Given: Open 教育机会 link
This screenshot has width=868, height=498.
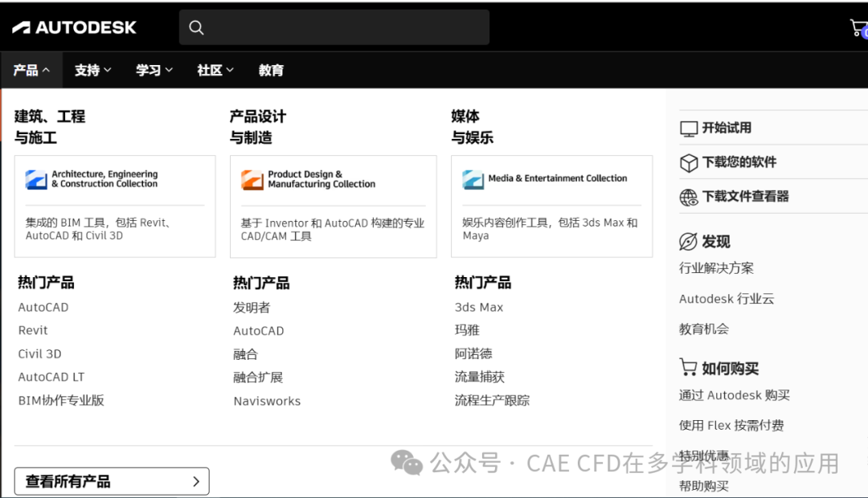Looking at the screenshot, I should [703, 329].
